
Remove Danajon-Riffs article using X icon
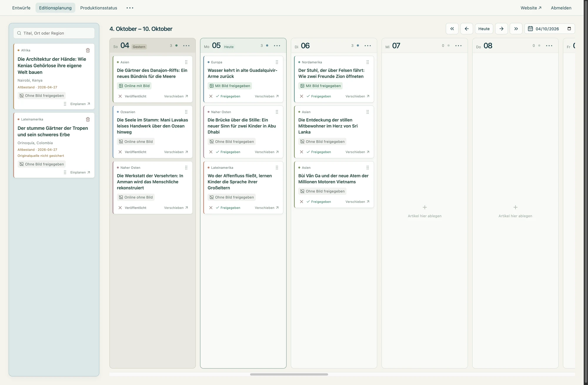coord(120,96)
